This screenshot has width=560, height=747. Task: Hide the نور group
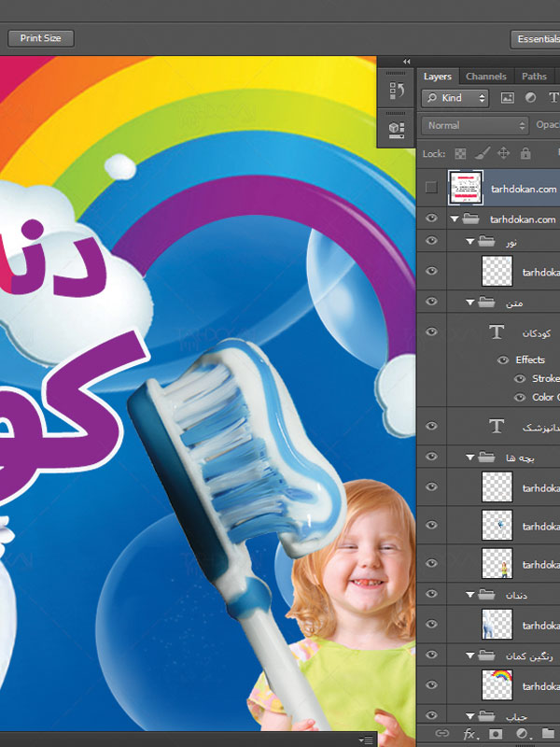(431, 241)
